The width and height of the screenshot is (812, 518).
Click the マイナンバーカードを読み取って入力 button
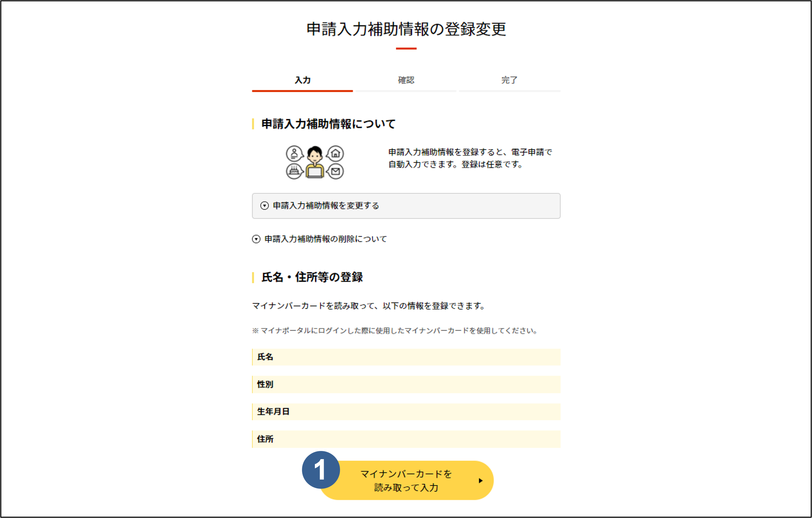pos(406,480)
